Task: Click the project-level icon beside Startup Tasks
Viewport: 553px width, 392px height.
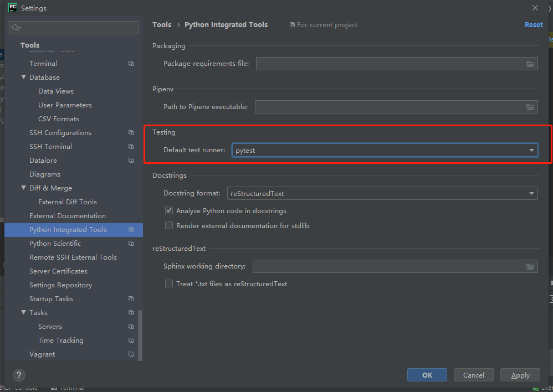Action: pyautogui.click(x=131, y=298)
